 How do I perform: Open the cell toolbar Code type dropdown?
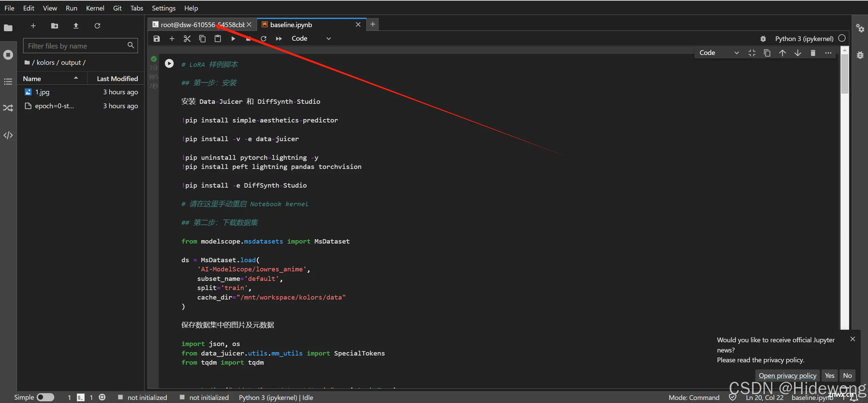719,53
